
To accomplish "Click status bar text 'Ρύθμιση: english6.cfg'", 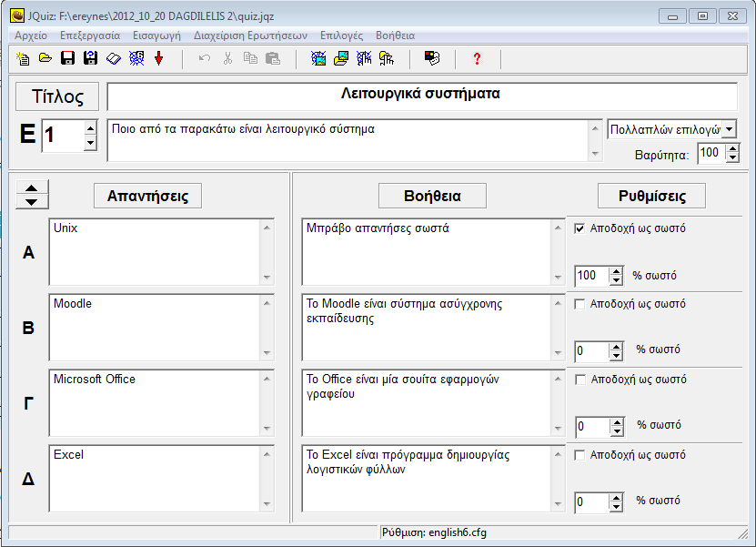I will click(434, 532).
